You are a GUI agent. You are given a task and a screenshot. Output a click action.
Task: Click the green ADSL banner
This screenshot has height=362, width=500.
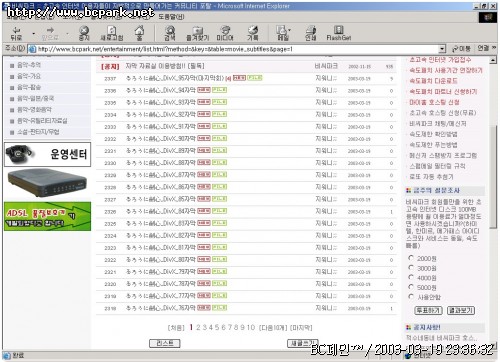coord(47,216)
